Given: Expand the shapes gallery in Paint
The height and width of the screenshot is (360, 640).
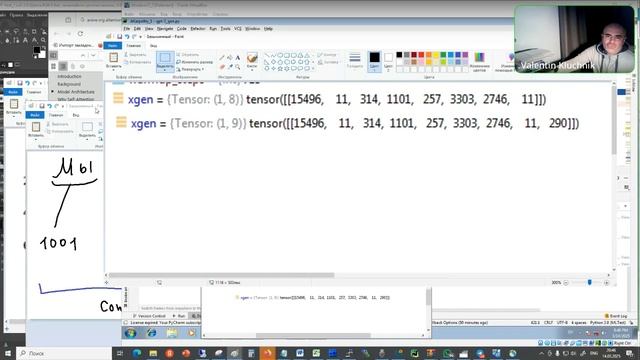Looking at the screenshot, I should (x=313, y=68).
